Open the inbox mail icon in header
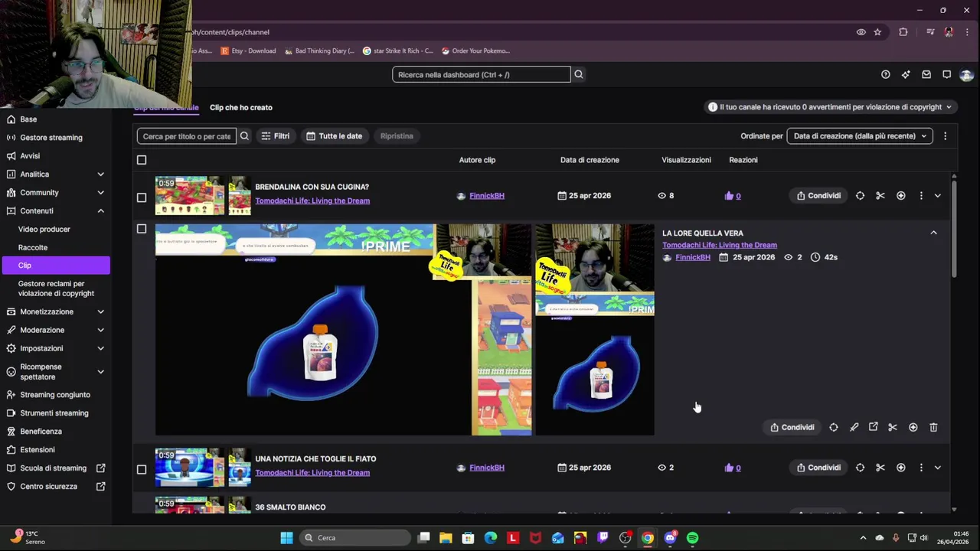 click(926, 74)
